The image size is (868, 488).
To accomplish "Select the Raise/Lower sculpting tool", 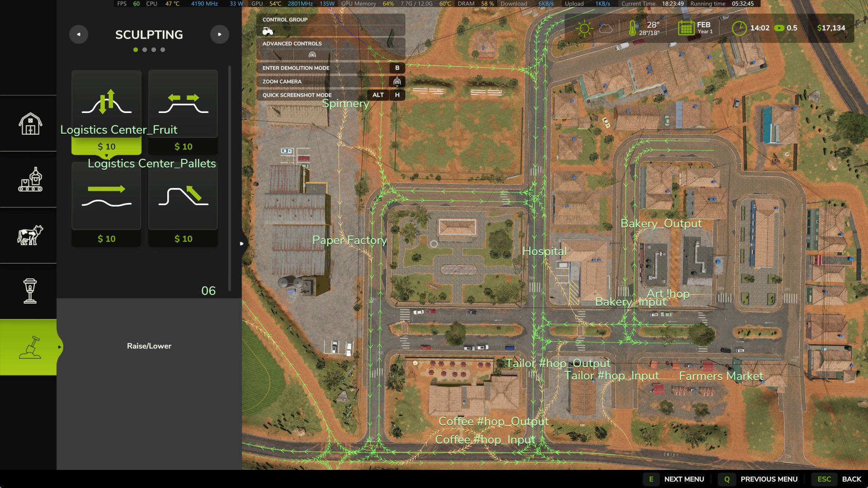I will pyautogui.click(x=106, y=112).
